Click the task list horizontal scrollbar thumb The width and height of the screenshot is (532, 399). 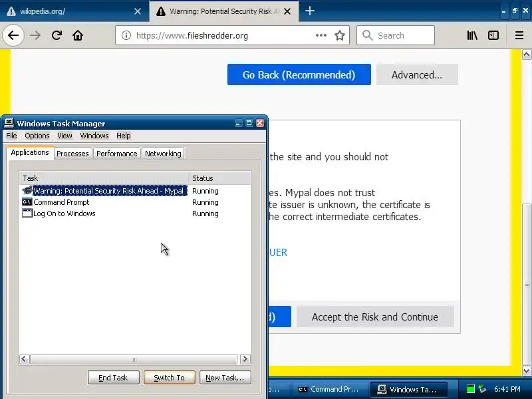[x=134, y=359]
